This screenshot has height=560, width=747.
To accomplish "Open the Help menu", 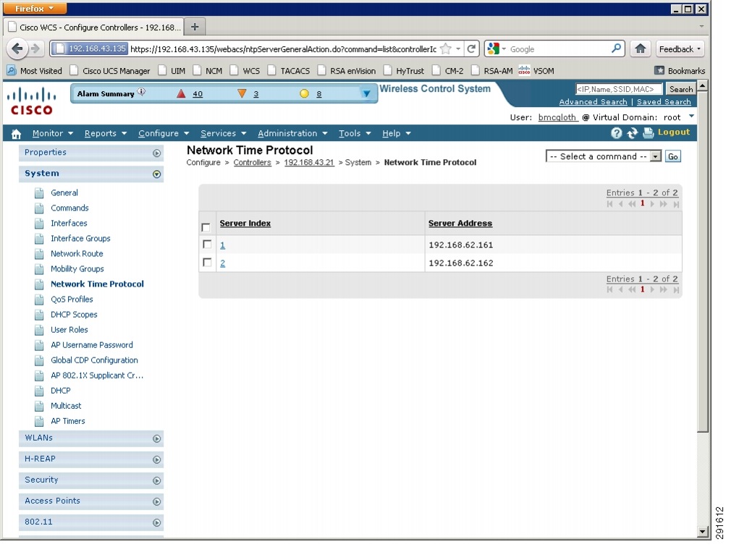I will [x=397, y=133].
